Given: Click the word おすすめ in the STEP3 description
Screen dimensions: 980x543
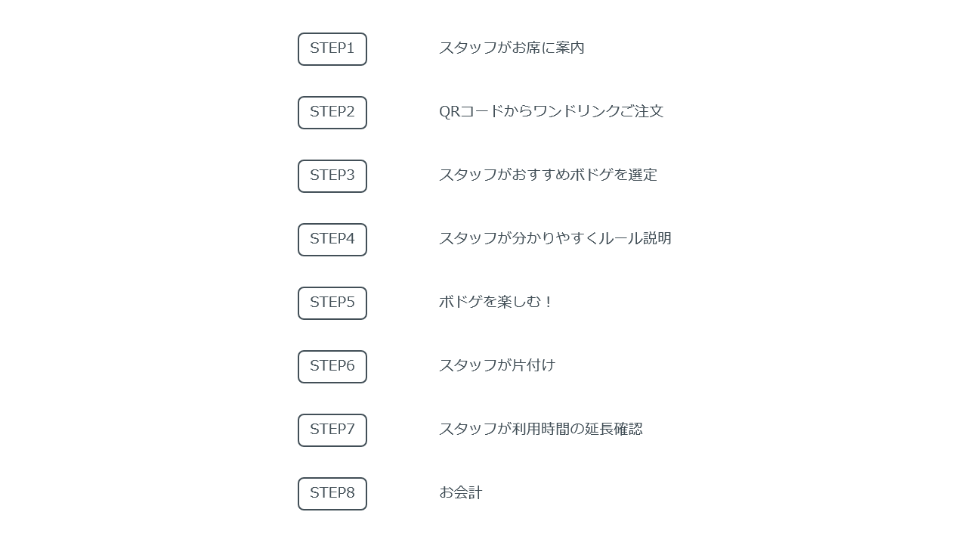Looking at the screenshot, I should pyautogui.click(x=540, y=175).
